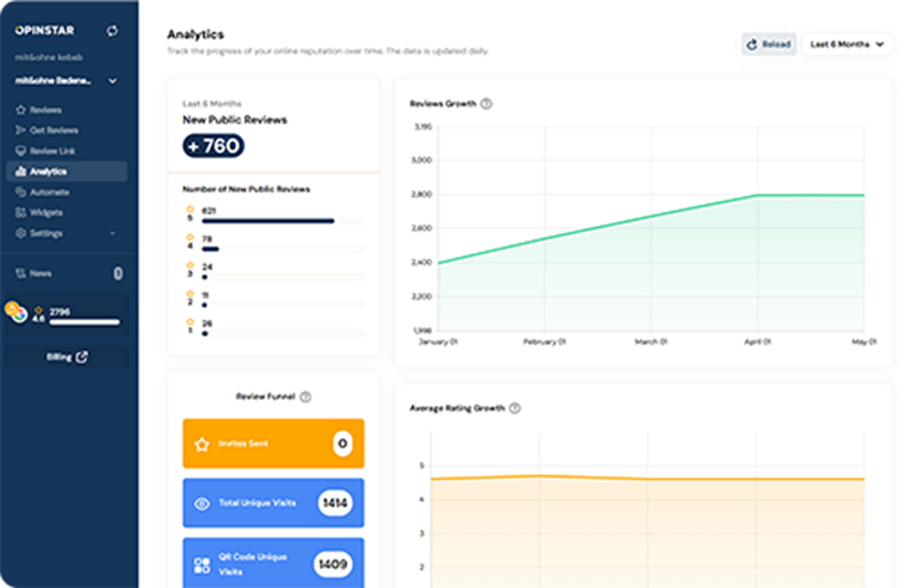Click the 5-star reviews progress bar

click(283, 221)
